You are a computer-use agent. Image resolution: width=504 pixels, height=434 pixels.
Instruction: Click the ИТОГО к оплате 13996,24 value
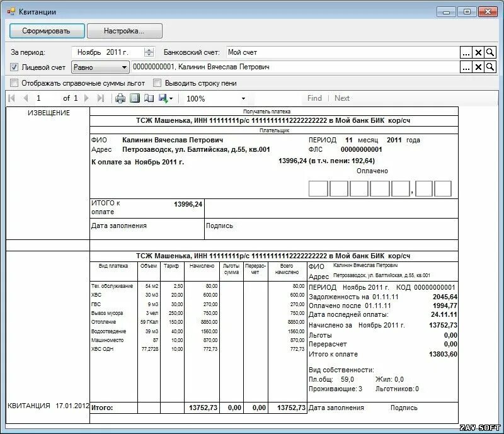click(188, 204)
